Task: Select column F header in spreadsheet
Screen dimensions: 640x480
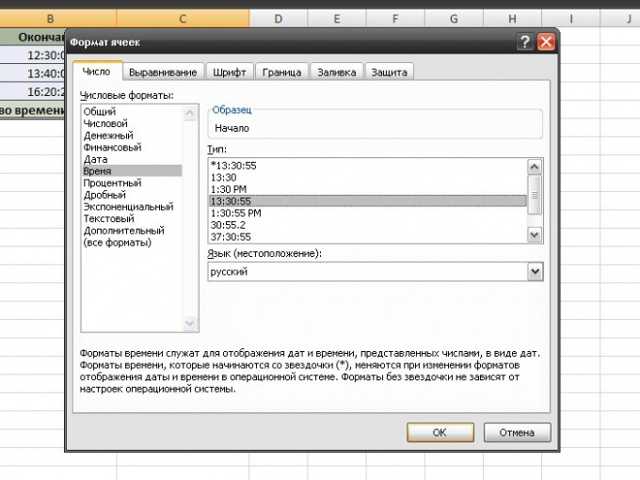Action: coord(395,19)
